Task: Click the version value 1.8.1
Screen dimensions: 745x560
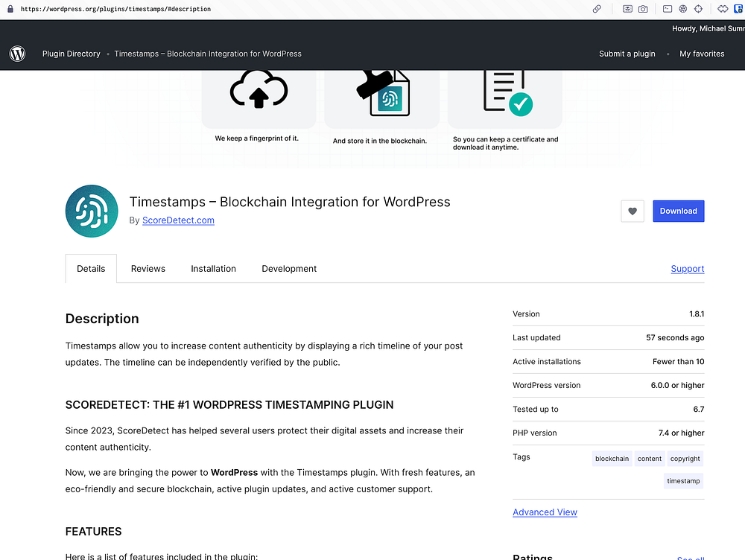Action: (x=697, y=314)
